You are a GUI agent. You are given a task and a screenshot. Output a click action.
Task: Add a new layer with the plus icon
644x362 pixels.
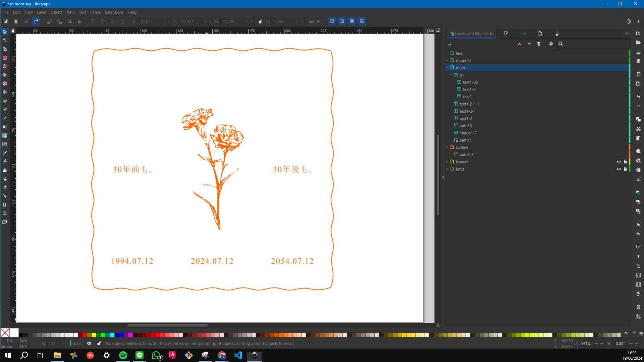click(x=450, y=44)
